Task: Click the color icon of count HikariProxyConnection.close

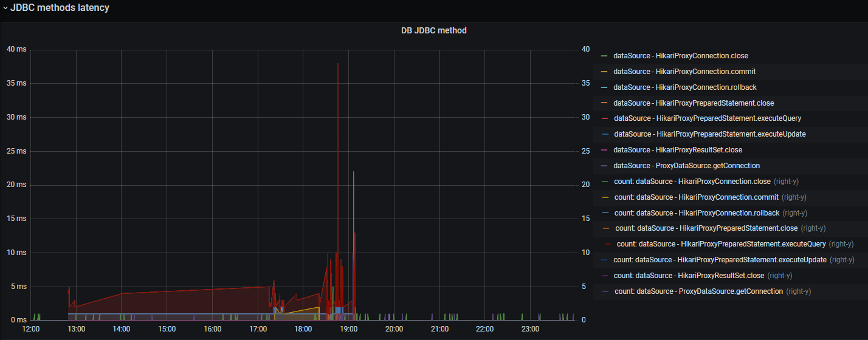Action: [604, 182]
